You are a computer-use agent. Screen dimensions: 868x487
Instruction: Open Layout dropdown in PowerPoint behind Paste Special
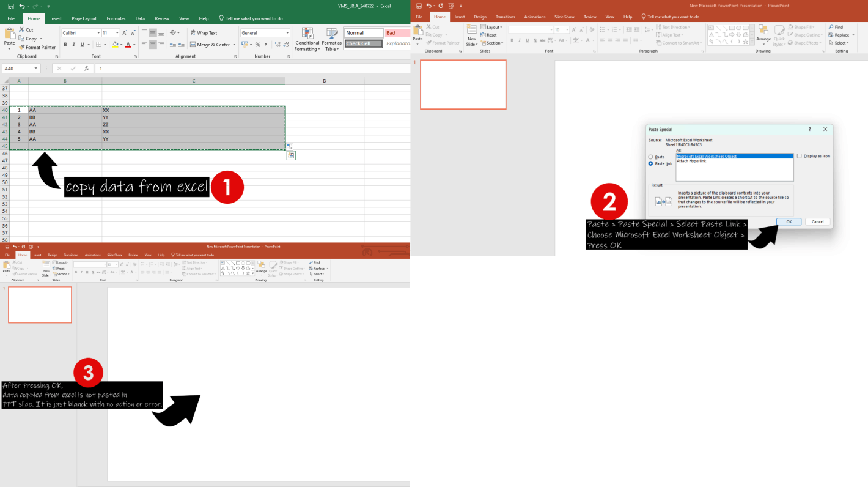tap(491, 27)
